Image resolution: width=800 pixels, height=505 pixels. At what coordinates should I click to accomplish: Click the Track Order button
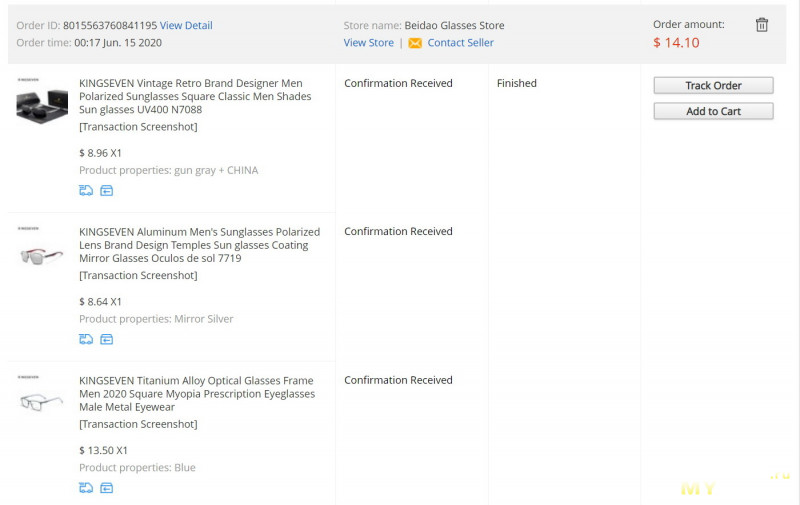tap(713, 85)
